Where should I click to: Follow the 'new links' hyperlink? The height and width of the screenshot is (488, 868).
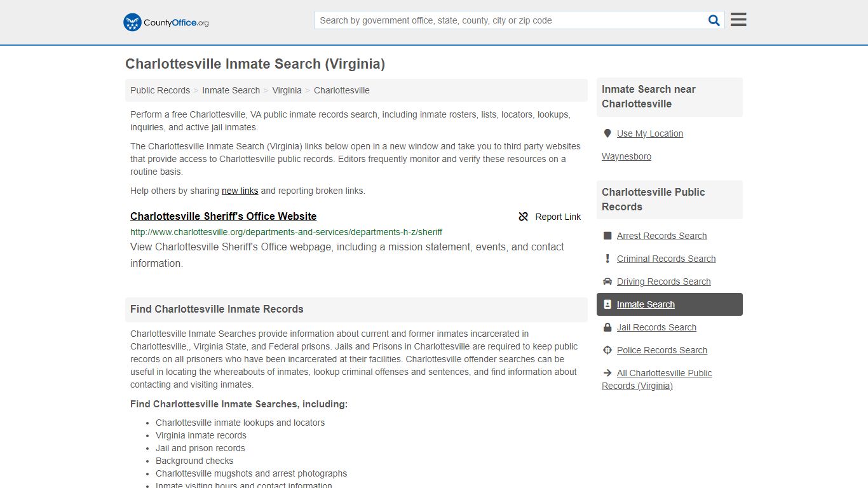tap(240, 191)
